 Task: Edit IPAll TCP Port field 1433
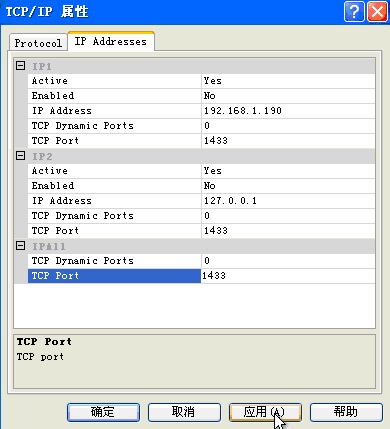coord(288,276)
